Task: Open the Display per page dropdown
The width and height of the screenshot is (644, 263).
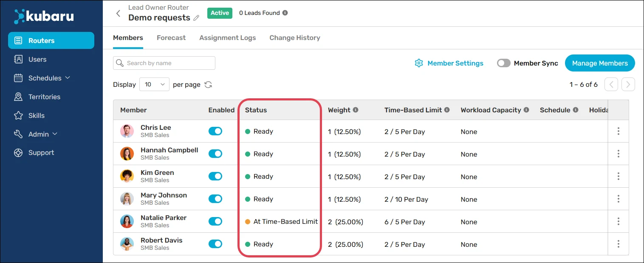Action: coord(155,84)
